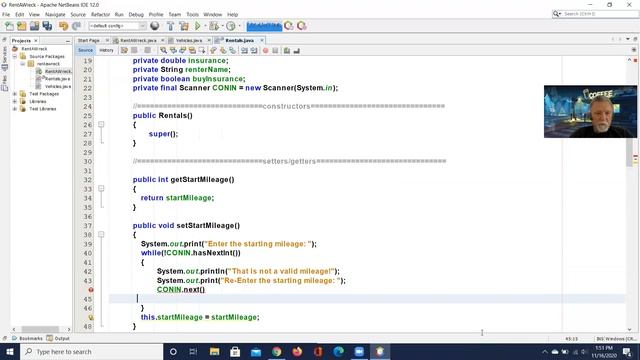Click the lightbulb hint icon on line 47
Viewport: 640px width, 360px height.
coord(91,317)
